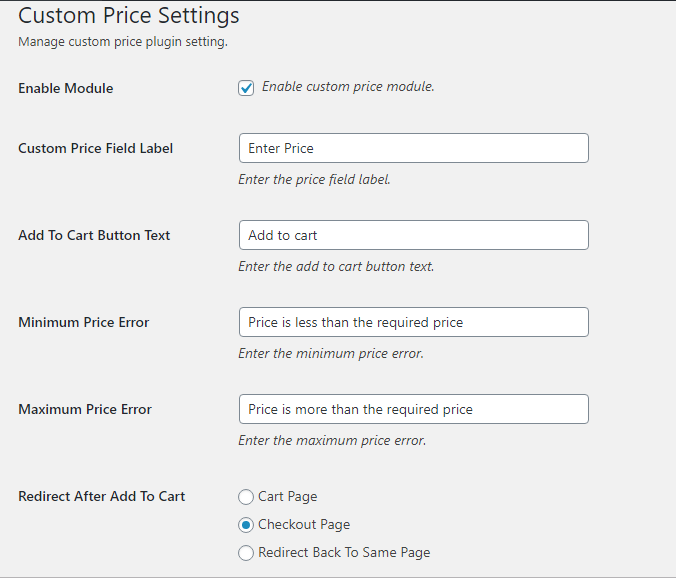Click the Add To Cart Button Text label
Screen dimensions: 676x581
click(x=94, y=235)
